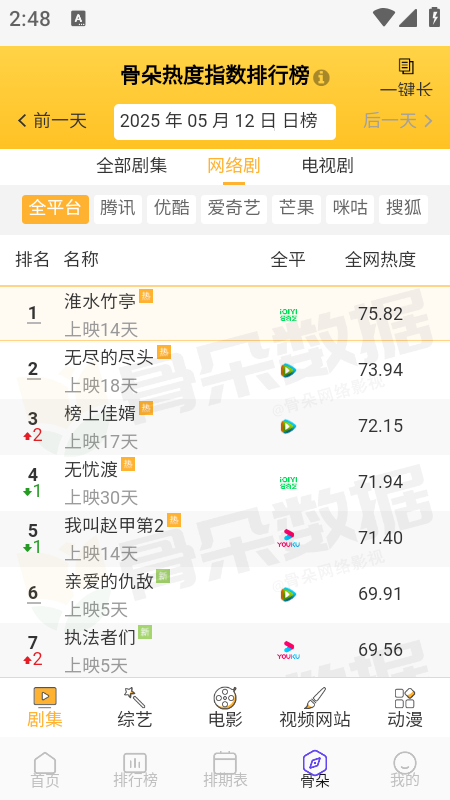Open 我的 profile smiley icon
Viewport: 450px width, 800px height.
tap(405, 763)
